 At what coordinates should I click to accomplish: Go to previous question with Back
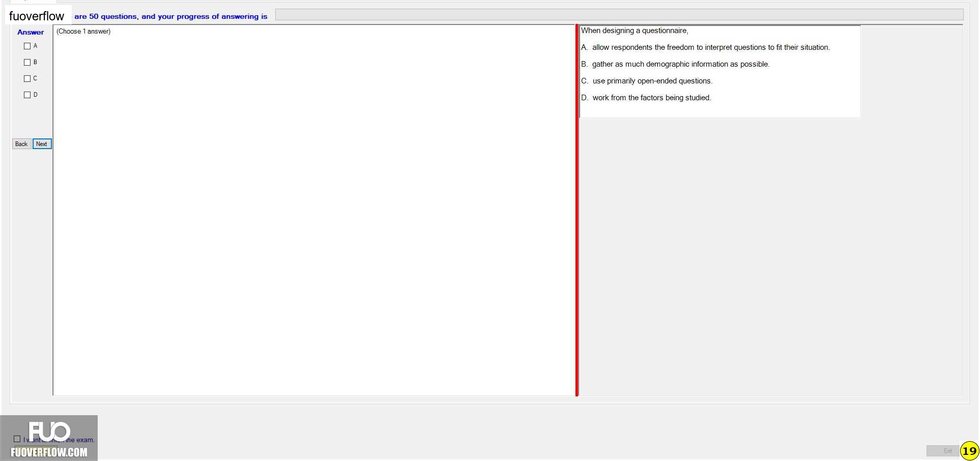click(21, 144)
